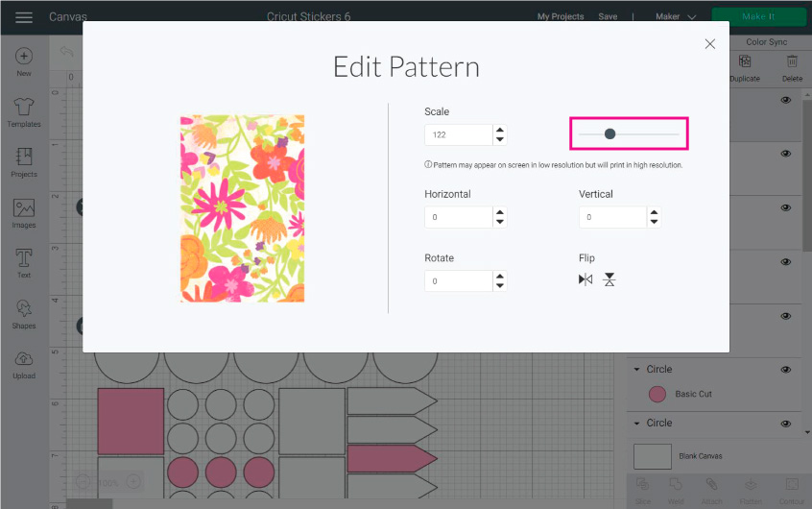
Task: Collapse the Circle layer with Basic Cut
Action: 637,370
